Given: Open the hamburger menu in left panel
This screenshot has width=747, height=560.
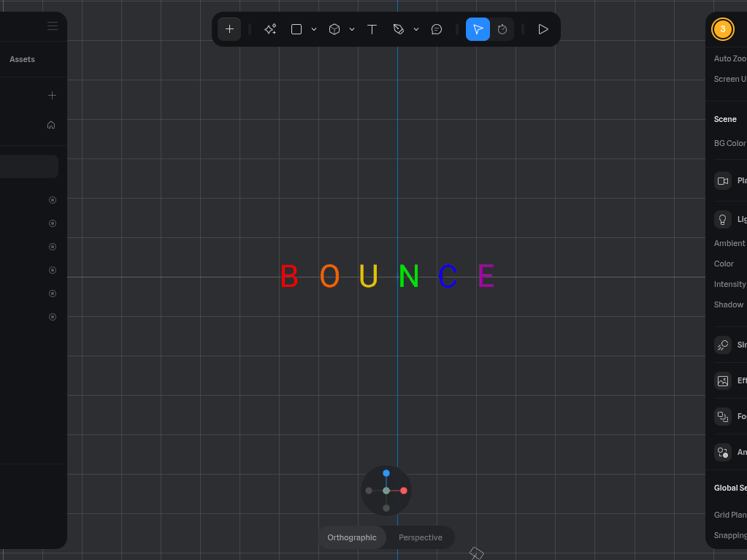Looking at the screenshot, I should pos(53,26).
